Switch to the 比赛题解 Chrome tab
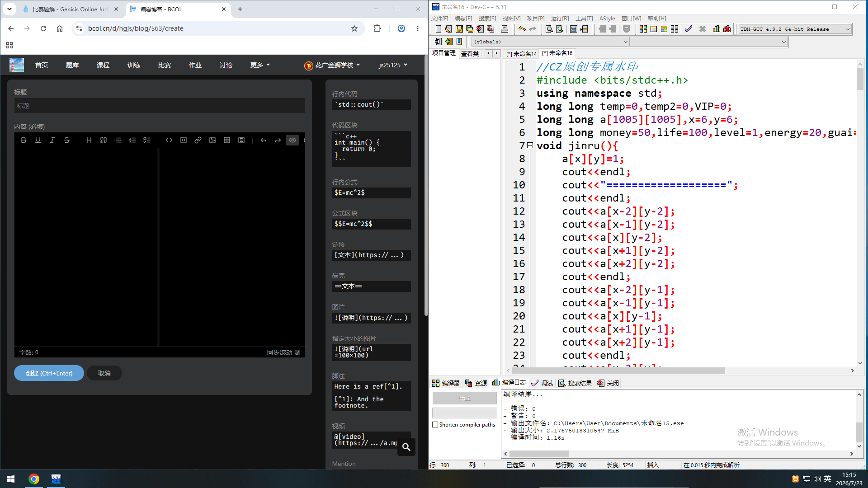This screenshot has width=868, height=488. coord(70,9)
